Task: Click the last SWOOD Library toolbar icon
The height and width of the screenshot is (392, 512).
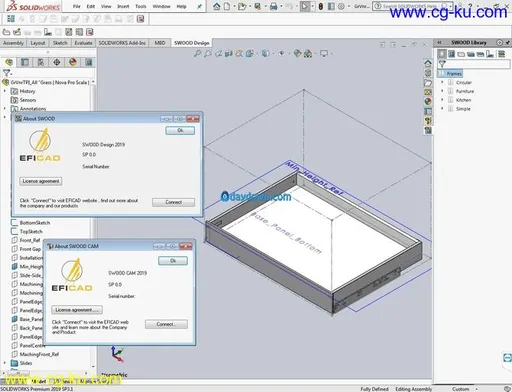Action: 501,54
